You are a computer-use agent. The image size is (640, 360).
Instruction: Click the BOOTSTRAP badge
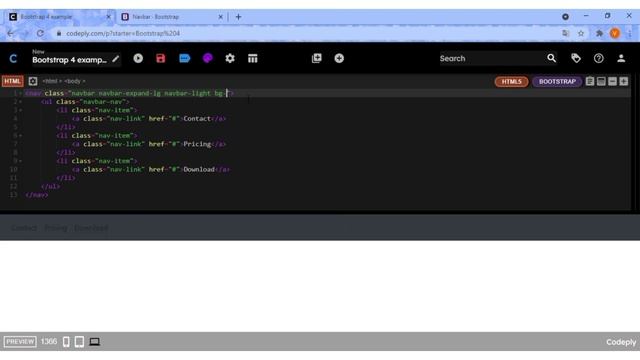pos(557,82)
